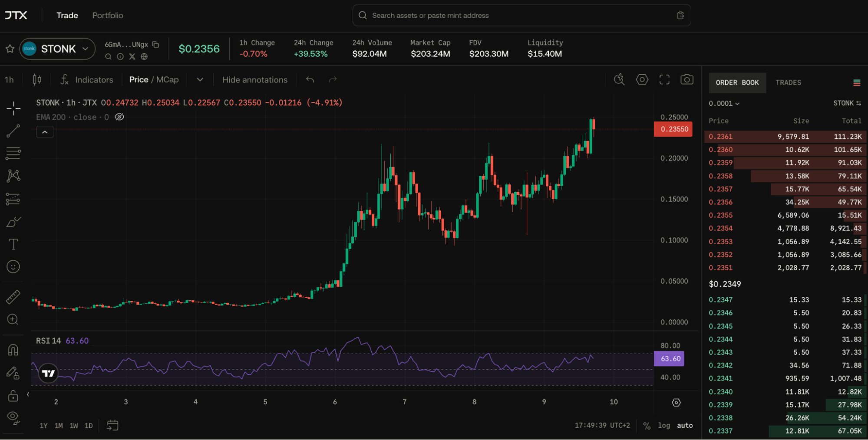
Task: Collapse the indicator legend chevron
Action: (45, 132)
